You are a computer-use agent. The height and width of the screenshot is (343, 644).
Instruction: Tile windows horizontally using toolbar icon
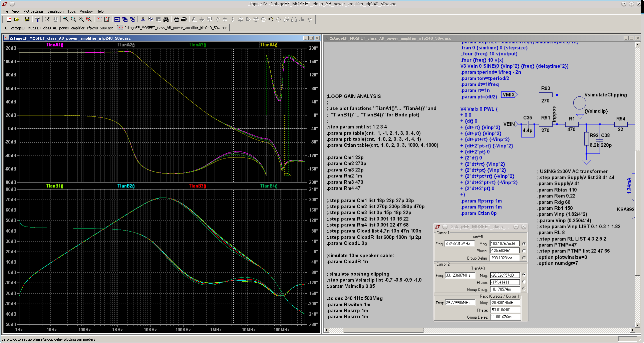(x=117, y=19)
